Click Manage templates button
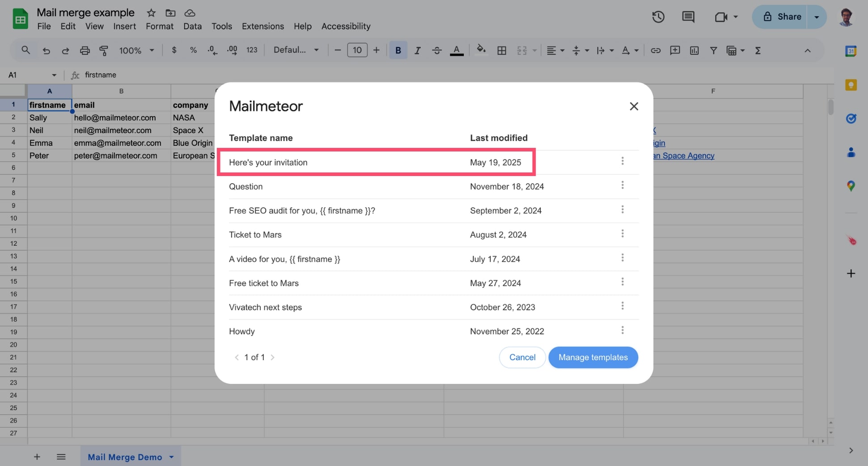The width and height of the screenshot is (868, 466). pyautogui.click(x=593, y=357)
